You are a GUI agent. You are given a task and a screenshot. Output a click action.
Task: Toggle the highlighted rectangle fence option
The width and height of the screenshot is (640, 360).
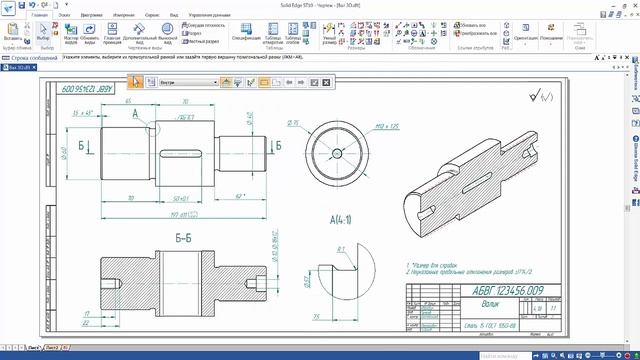point(264,82)
